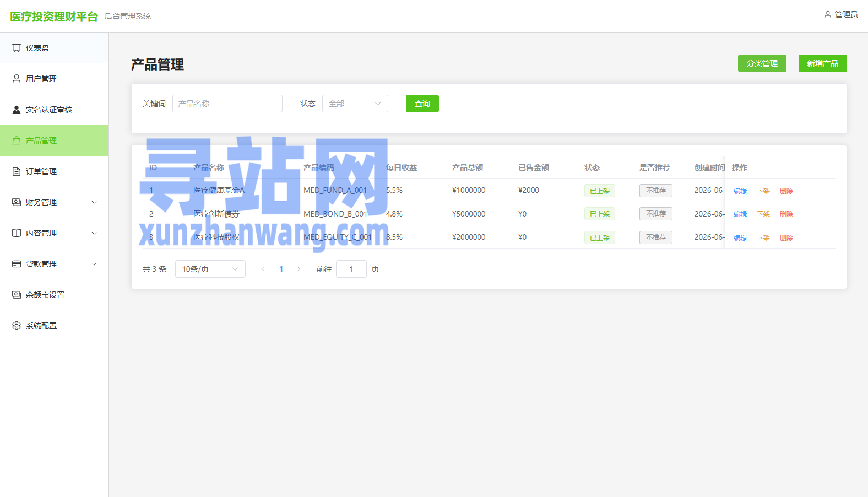Viewport: 868px width, 497px height.
Task: Expand 内容管理 submenu chevron
Action: coord(94,233)
